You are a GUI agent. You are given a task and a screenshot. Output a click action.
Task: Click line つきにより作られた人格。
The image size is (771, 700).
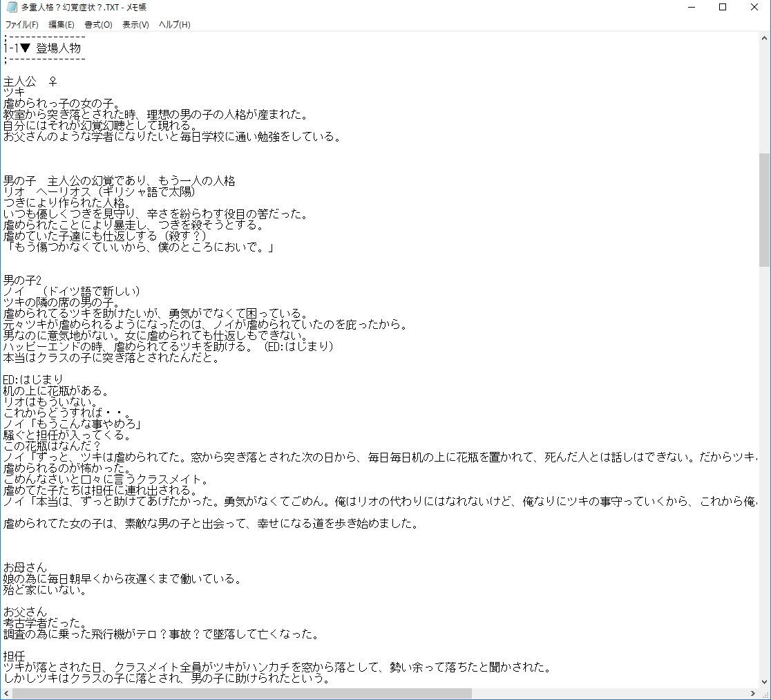[68, 203]
